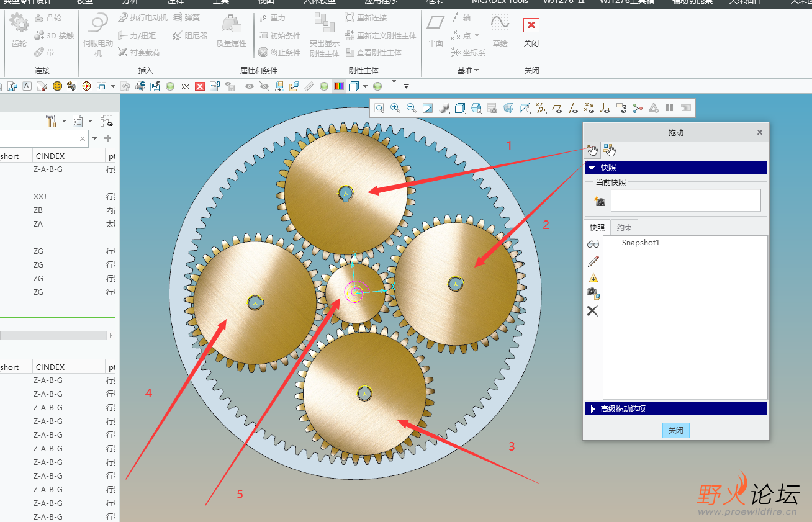The image size is (812, 522).
Task: Click the pencil icon beside the snapshot list
Action: pyautogui.click(x=593, y=261)
